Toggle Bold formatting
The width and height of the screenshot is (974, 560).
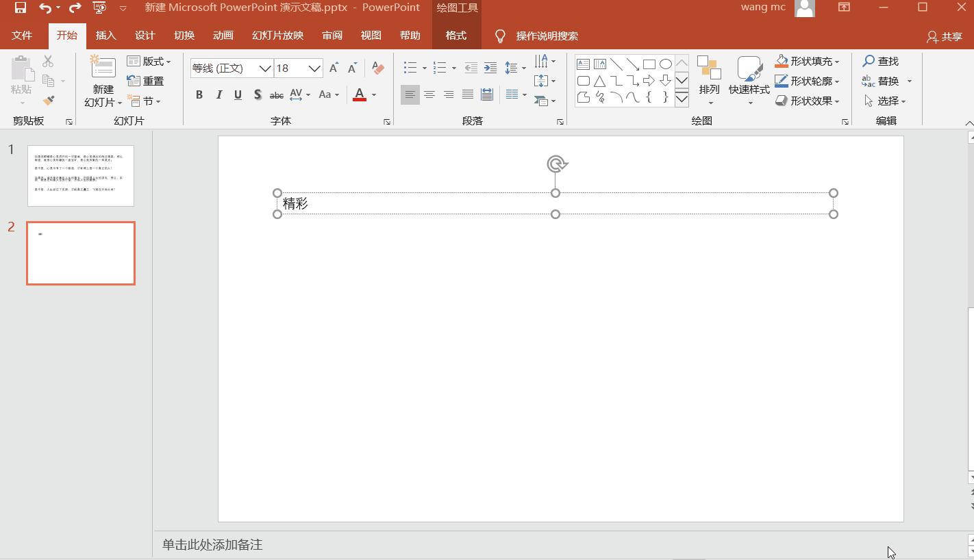[x=199, y=95]
